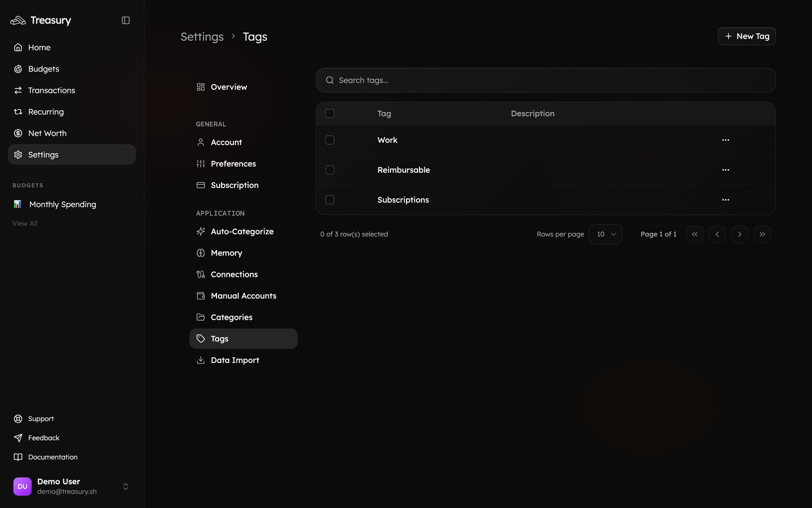Click the Budgets pie icon
The width and height of the screenshot is (812, 508).
pos(18,69)
